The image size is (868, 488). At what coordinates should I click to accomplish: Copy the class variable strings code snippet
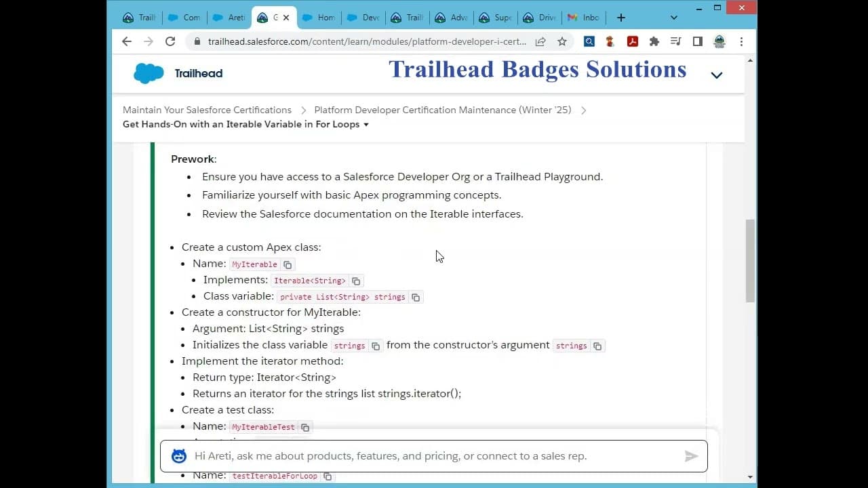tap(376, 346)
